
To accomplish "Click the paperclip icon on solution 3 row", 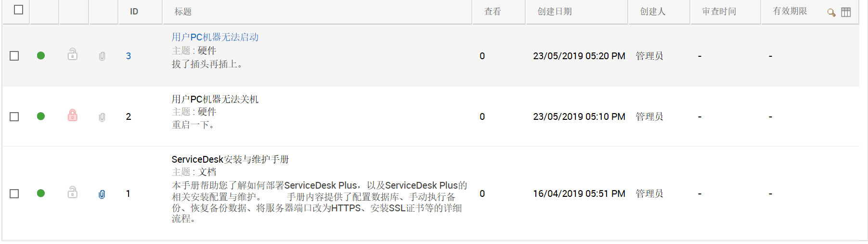I will click(x=102, y=56).
